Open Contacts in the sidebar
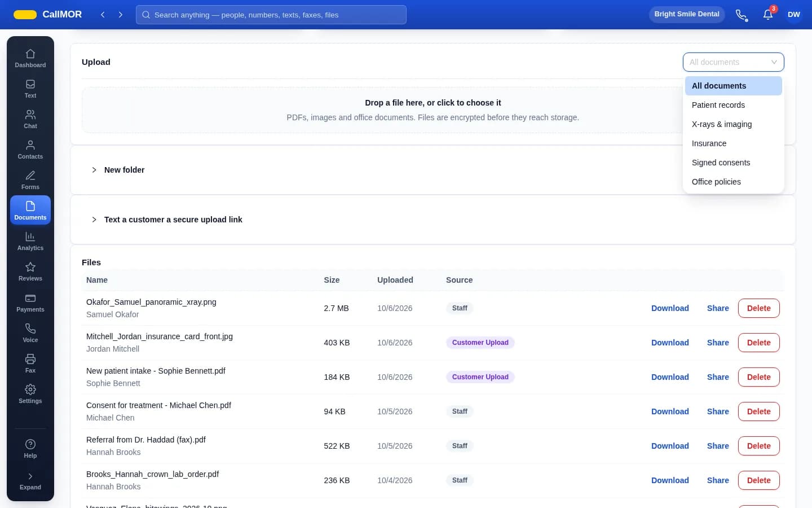The width and height of the screenshot is (812, 508). (x=30, y=150)
